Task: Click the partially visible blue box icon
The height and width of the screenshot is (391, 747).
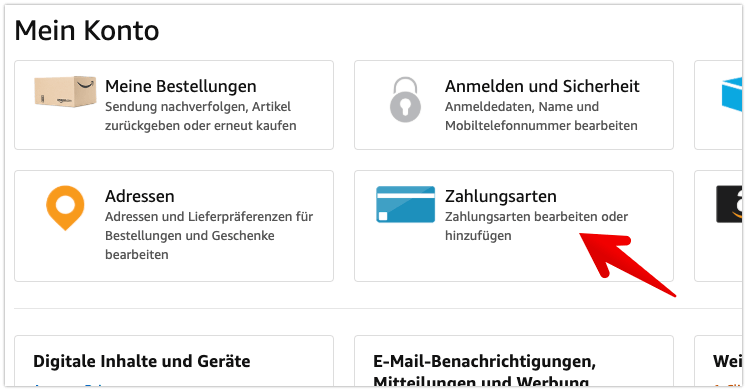Action: coord(732,94)
